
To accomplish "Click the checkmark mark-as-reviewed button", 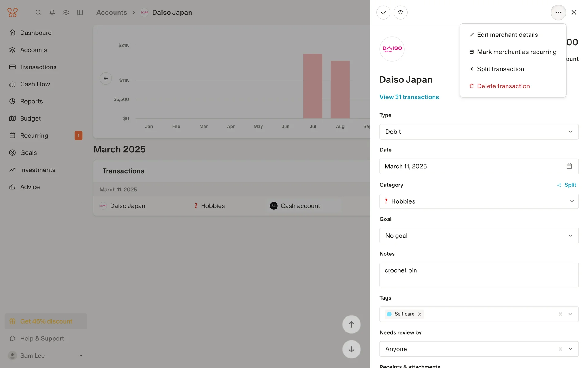I will coord(383,13).
